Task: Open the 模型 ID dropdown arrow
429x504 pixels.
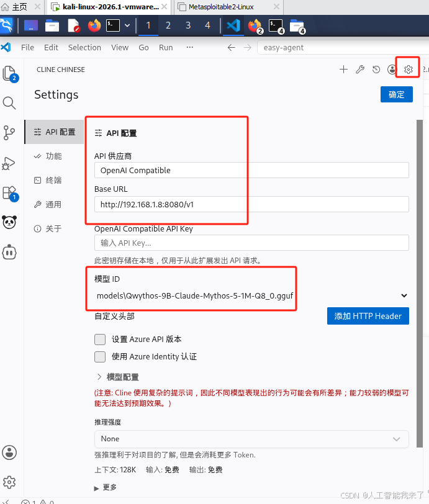Action: click(x=404, y=295)
